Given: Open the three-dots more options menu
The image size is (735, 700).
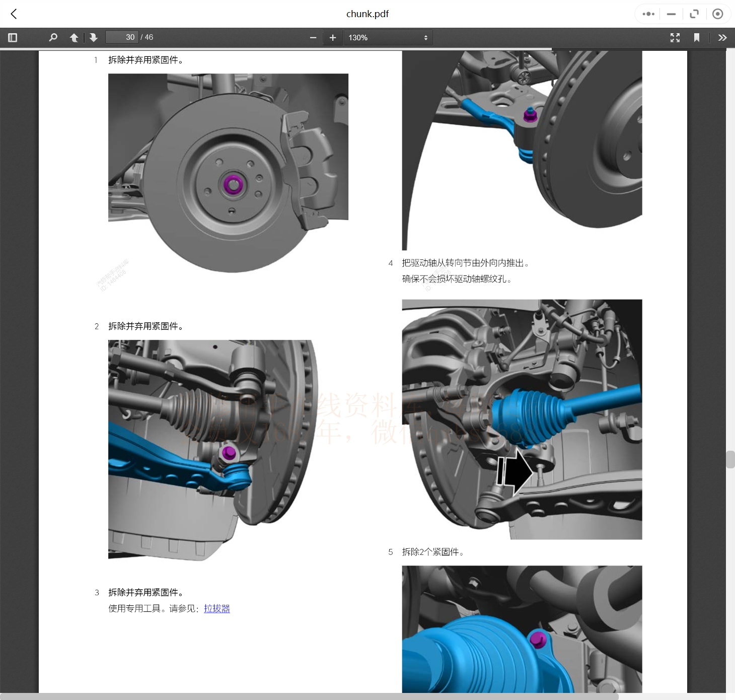Looking at the screenshot, I should [648, 14].
